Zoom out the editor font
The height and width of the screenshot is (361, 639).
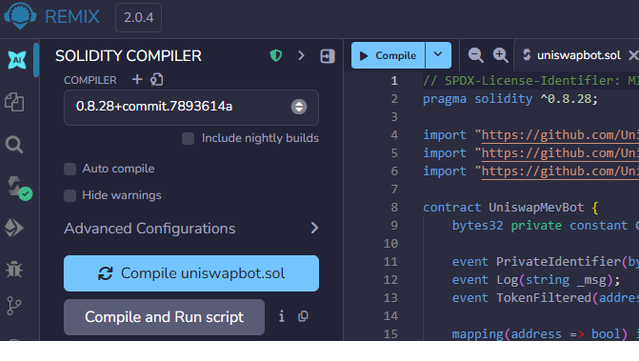click(476, 55)
